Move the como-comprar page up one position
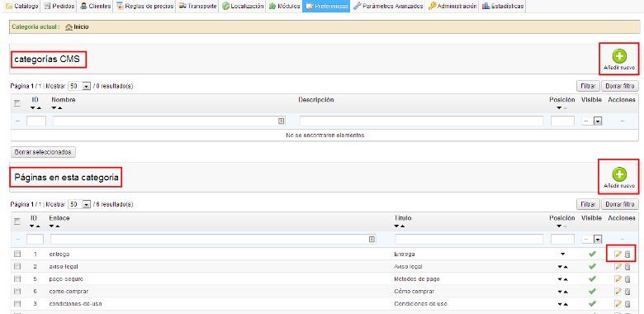 coord(566,292)
